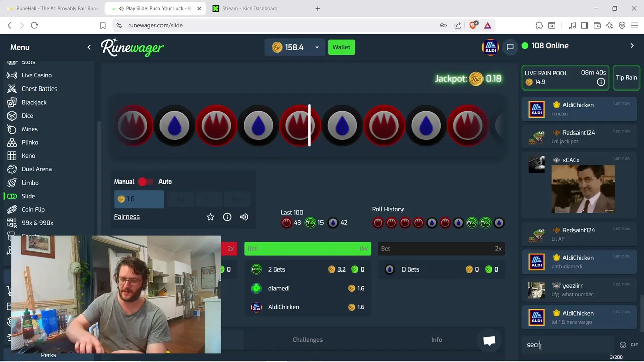Open Live Casino from the sidebar
Viewport: 644px width, 362px height.
coord(36,75)
